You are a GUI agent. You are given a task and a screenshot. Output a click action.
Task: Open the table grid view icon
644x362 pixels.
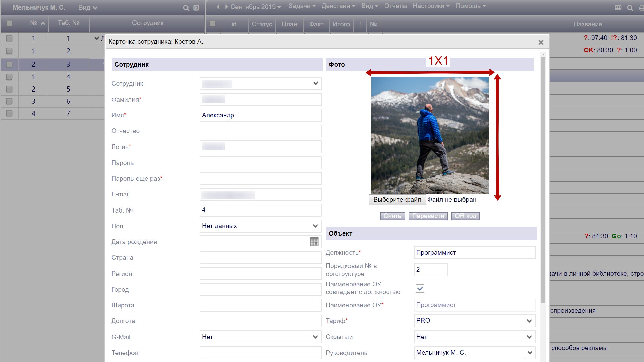pos(618,8)
